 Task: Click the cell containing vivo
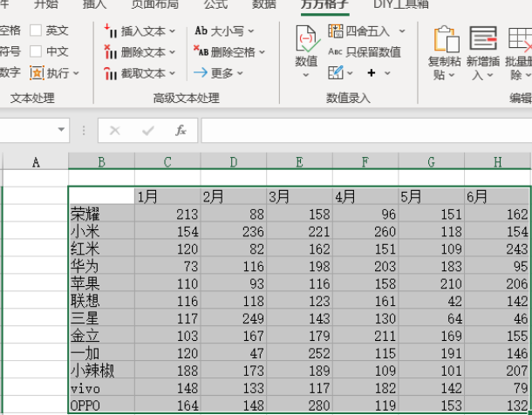tap(101, 387)
